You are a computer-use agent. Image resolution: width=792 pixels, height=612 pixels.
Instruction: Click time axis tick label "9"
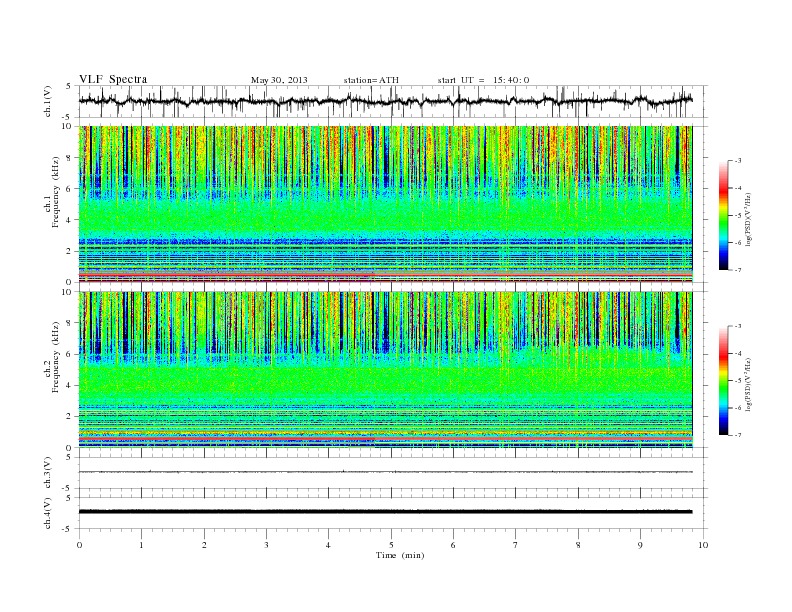click(x=640, y=545)
